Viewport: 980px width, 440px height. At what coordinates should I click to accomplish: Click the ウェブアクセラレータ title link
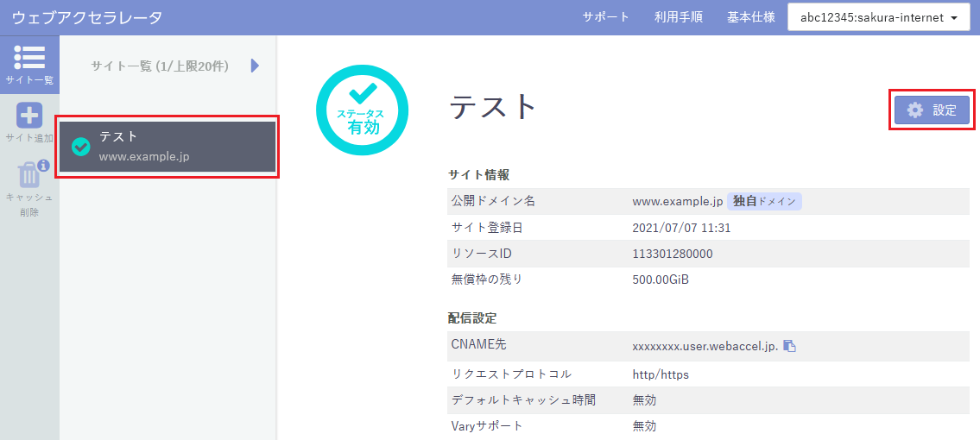pyautogui.click(x=87, y=17)
